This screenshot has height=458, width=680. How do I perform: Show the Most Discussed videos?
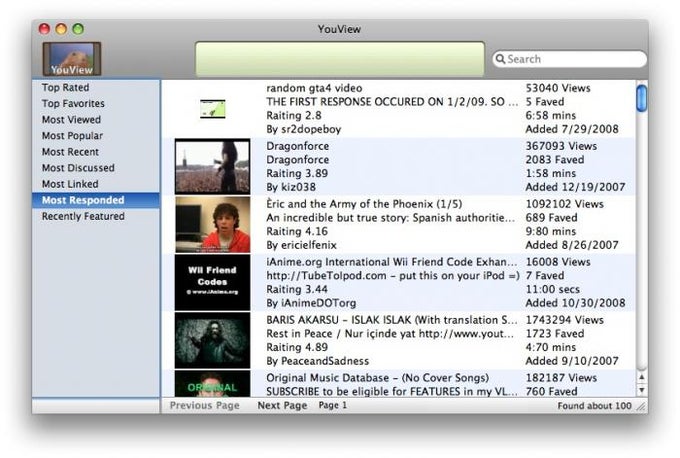click(x=78, y=168)
